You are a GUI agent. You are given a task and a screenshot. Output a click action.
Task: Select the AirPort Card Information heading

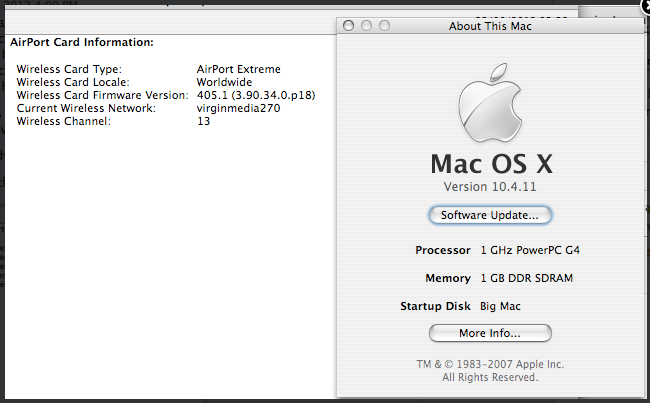pos(82,42)
